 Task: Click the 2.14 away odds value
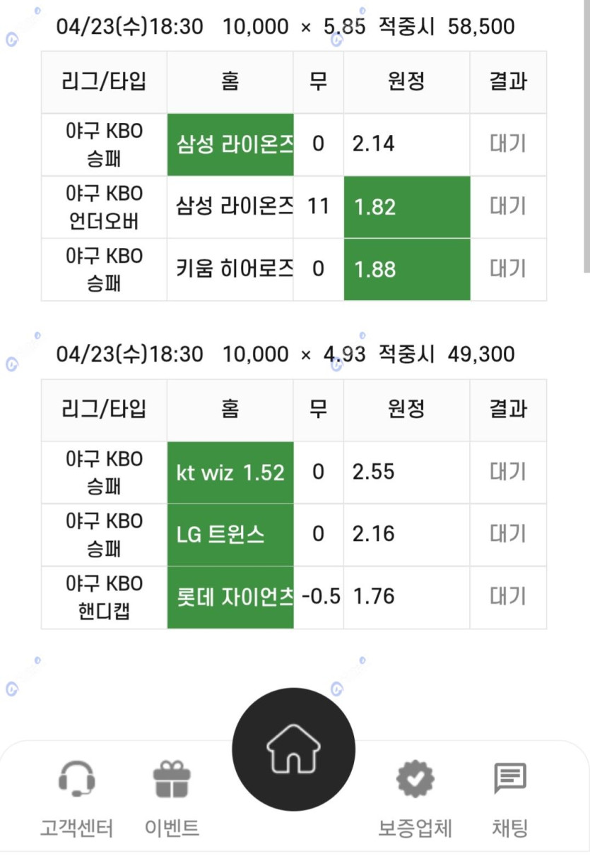(373, 144)
